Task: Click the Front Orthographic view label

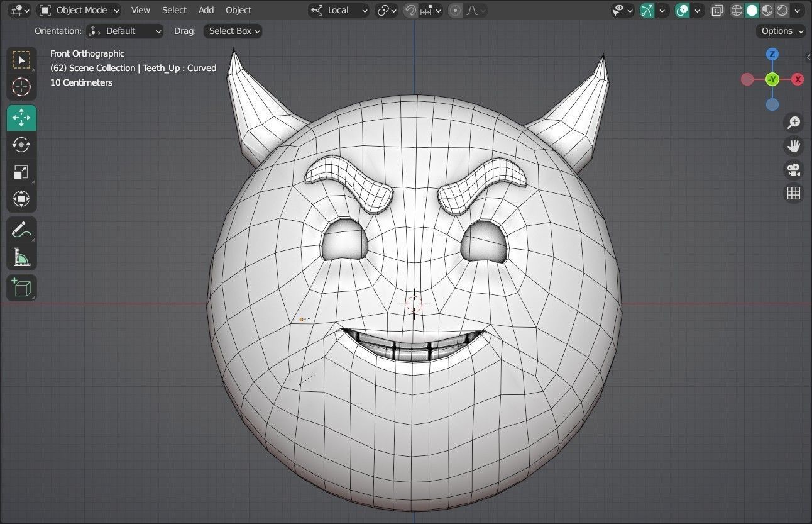Action: [x=87, y=53]
